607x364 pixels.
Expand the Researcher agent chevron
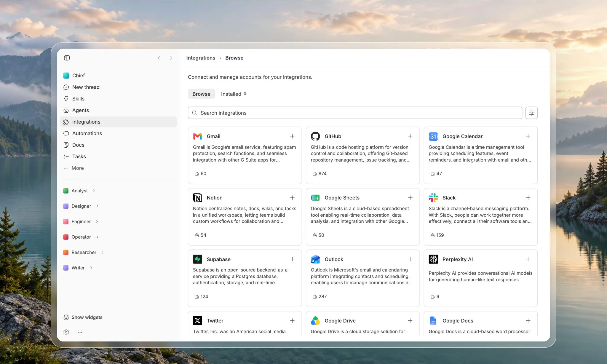[103, 253]
